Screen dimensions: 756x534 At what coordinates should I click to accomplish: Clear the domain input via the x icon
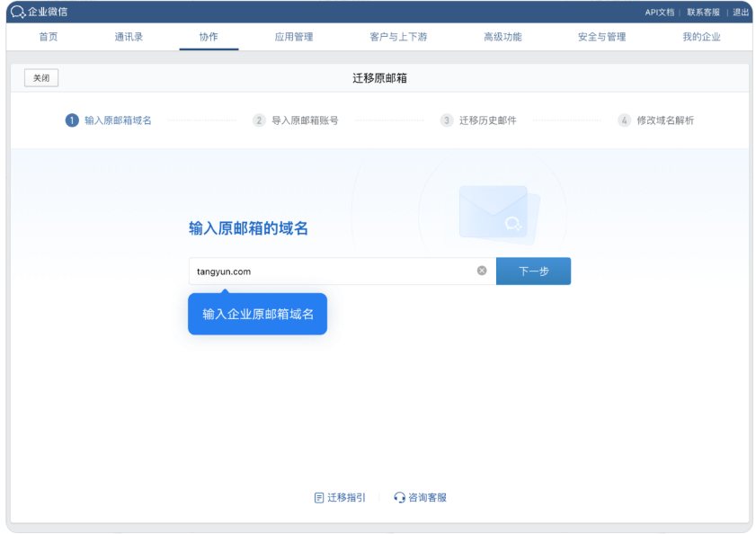coord(482,271)
